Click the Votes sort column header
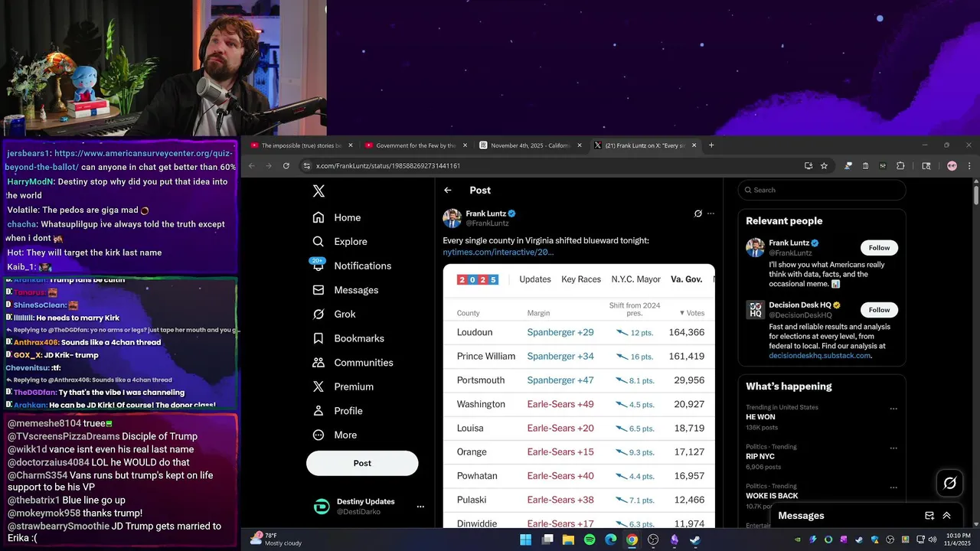Image resolution: width=980 pixels, height=551 pixels. pyautogui.click(x=691, y=313)
